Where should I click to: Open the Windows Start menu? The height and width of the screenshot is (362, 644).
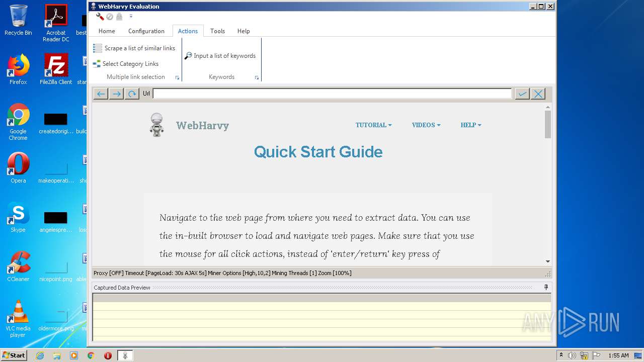(x=14, y=355)
